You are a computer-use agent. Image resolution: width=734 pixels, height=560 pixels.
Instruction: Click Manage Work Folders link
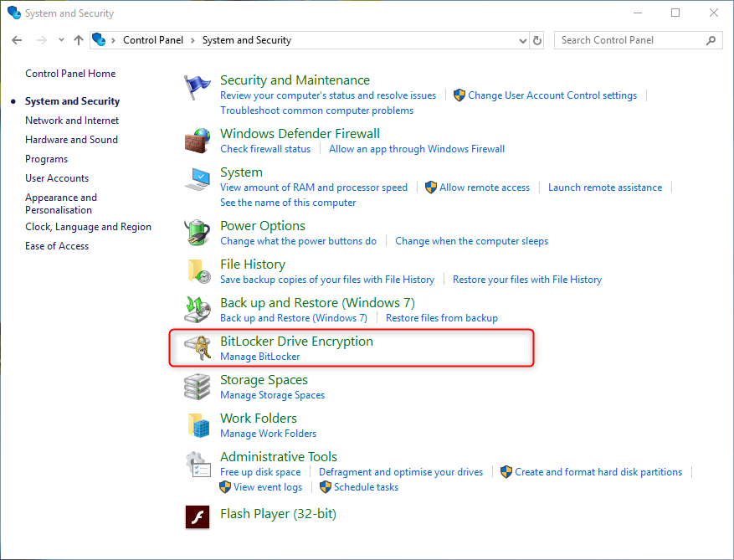[268, 434]
